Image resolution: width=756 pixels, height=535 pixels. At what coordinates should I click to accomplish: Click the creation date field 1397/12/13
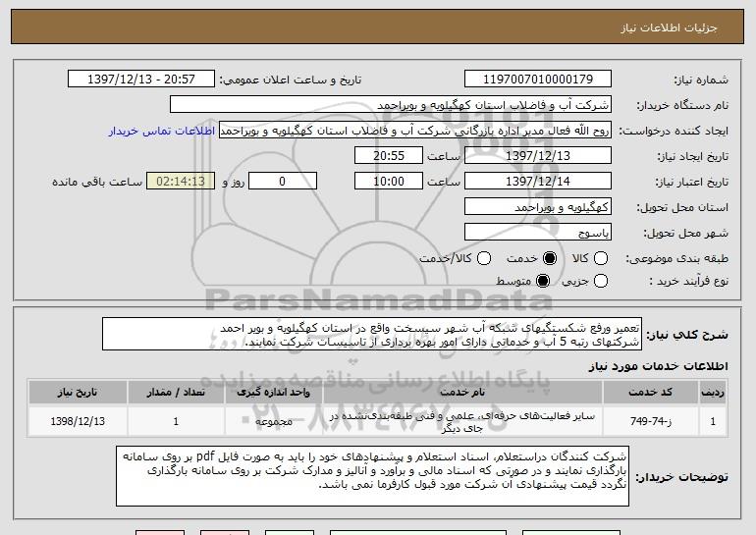(x=538, y=156)
